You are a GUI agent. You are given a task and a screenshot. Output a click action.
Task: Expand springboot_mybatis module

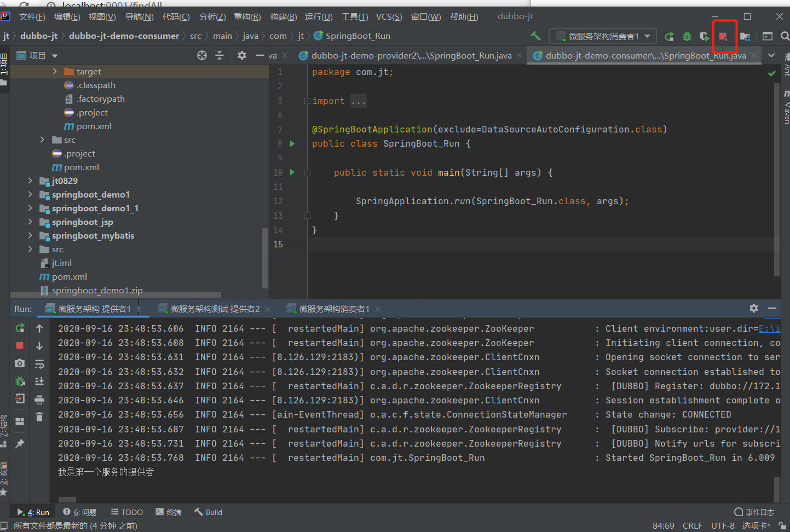(x=30, y=235)
